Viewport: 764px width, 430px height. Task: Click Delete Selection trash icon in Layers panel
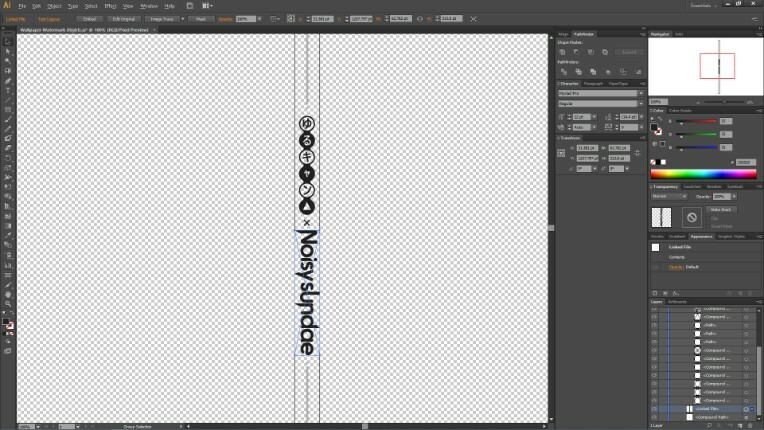(x=750, y=426)
